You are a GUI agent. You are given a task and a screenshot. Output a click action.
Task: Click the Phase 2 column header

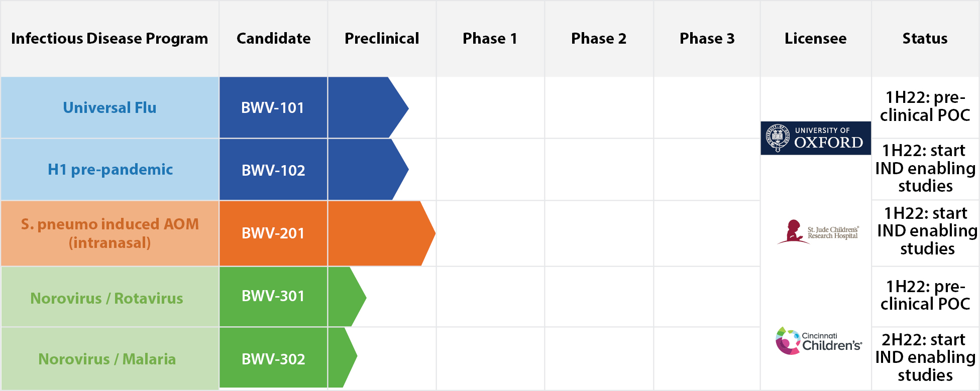pos(599,39)
